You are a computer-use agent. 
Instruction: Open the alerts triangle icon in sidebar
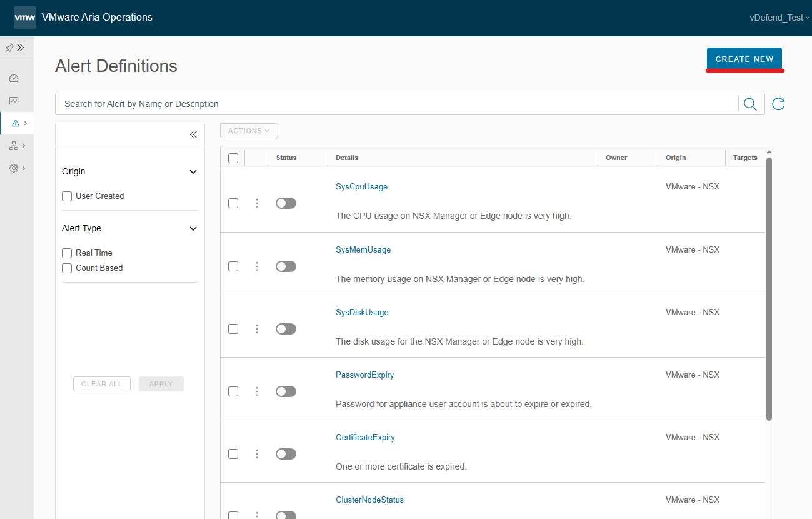click(x=16, y=123)
